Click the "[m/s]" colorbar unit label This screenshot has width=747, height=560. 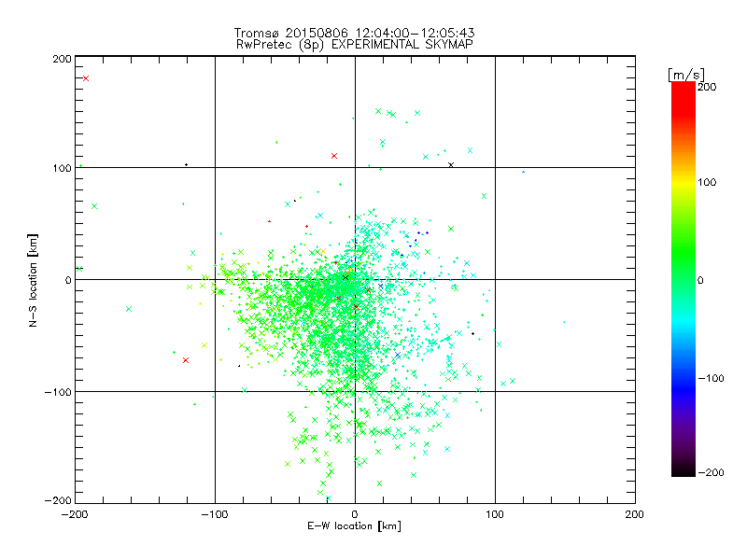pos(685,75)
